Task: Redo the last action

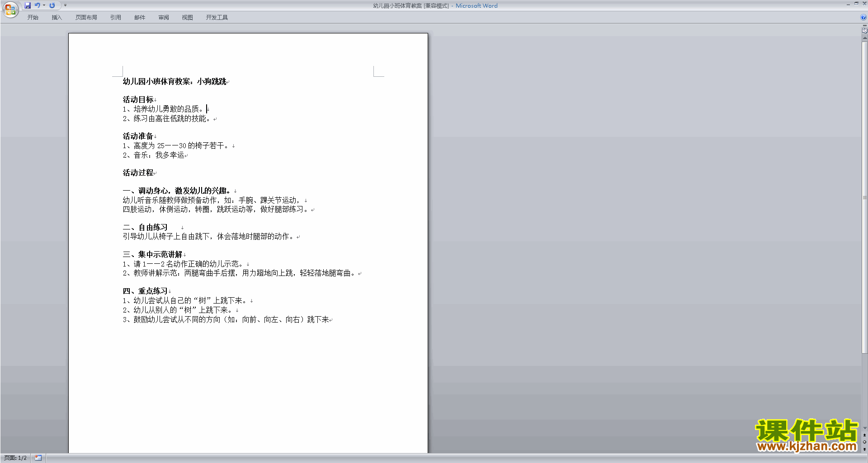Action: coord(52,5)
